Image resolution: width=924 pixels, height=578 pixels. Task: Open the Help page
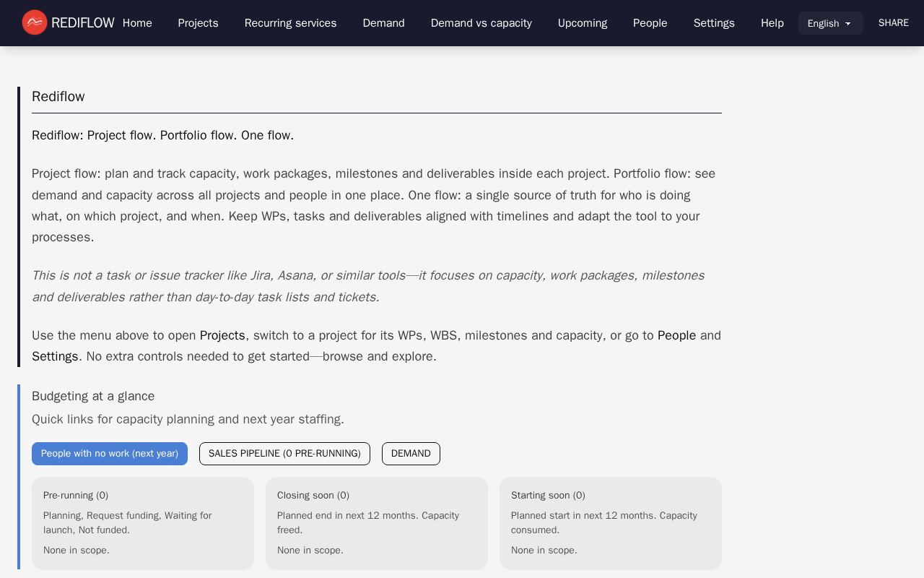tap(772, 23)
